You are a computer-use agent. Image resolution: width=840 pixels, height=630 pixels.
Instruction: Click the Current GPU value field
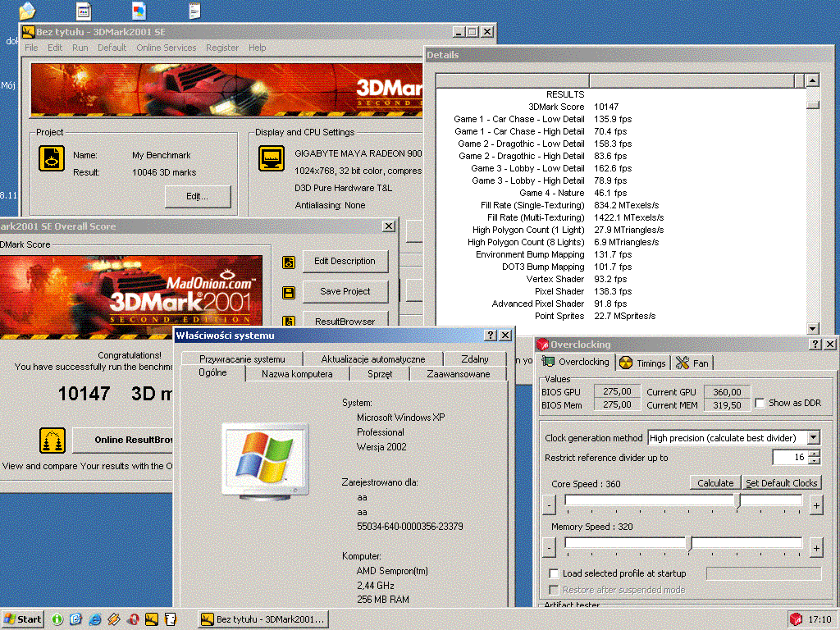[727, 391]
